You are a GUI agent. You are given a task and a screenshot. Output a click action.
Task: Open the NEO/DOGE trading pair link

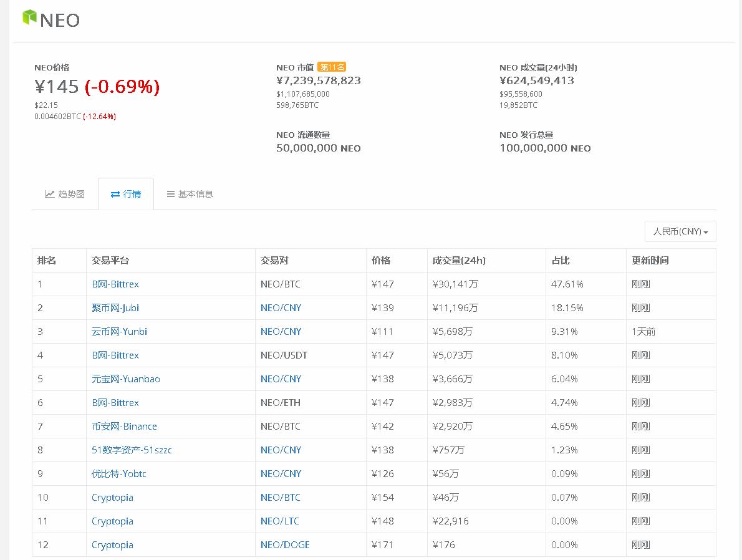tap(284, 544)
